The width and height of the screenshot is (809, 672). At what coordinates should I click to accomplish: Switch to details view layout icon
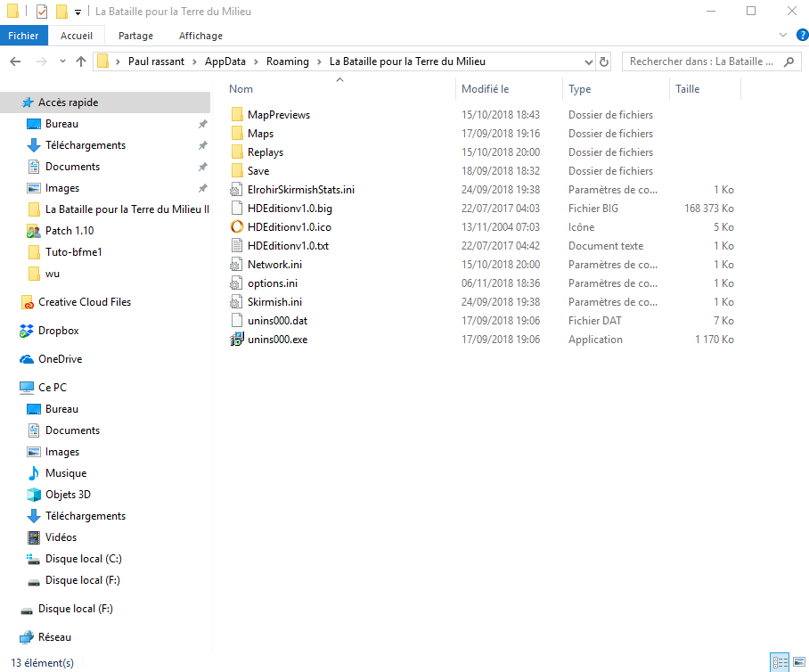tap(780, 661)
